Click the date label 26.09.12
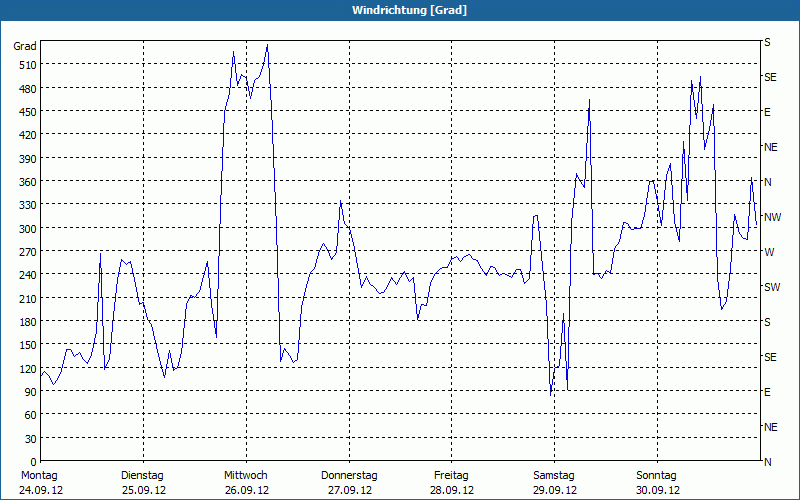 coord(247,490)
